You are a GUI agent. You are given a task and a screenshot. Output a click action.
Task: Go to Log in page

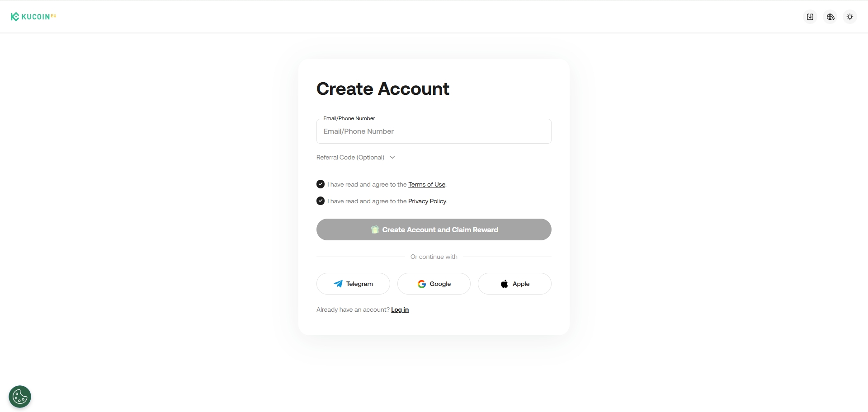[400, 309]
